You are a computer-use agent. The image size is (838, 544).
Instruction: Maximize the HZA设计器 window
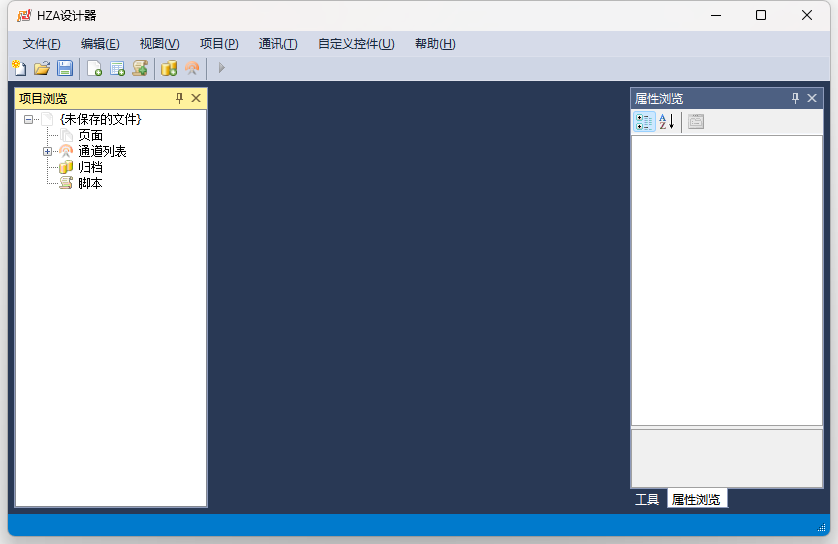761,15
